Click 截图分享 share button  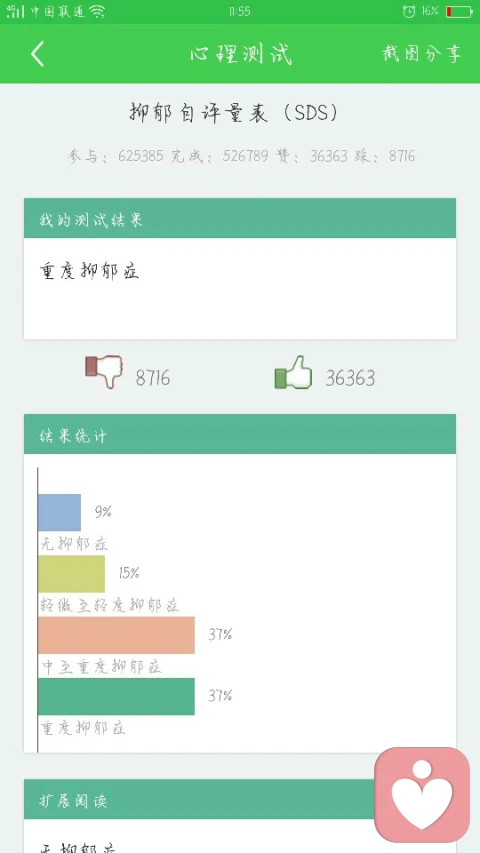[422, 53]
